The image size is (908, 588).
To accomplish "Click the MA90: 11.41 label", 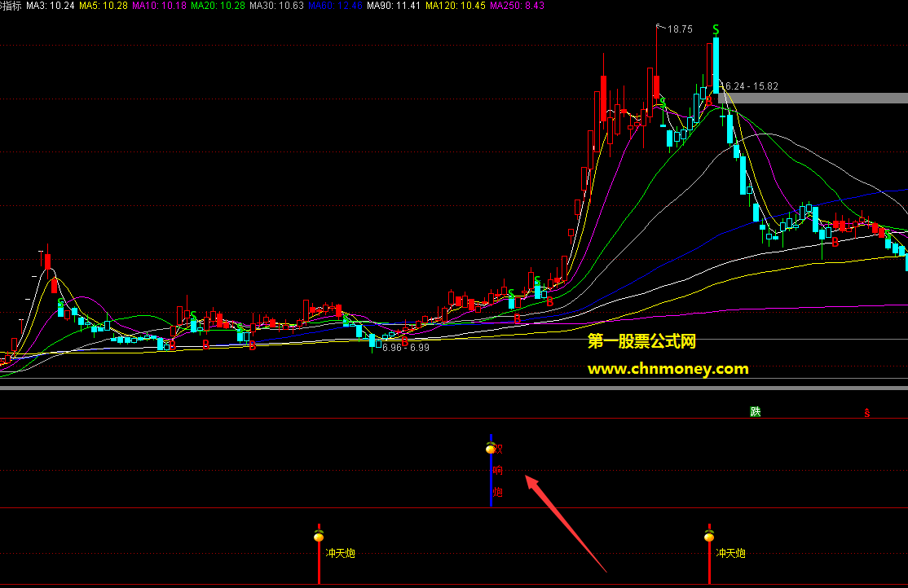I will coord(394,6).
